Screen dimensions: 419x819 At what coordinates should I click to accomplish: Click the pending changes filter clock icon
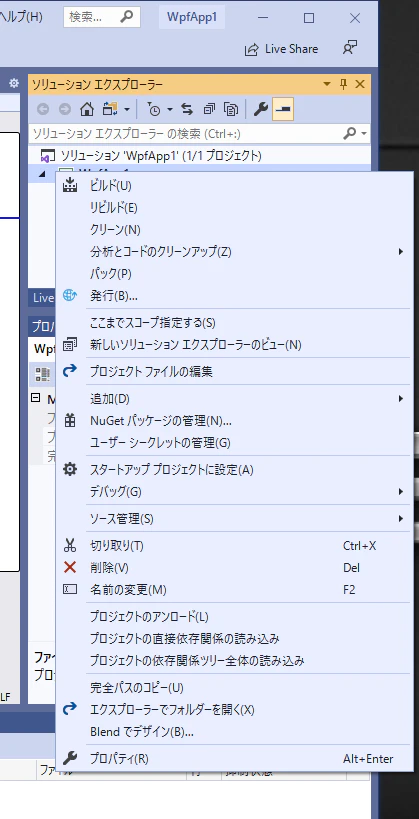155,109
